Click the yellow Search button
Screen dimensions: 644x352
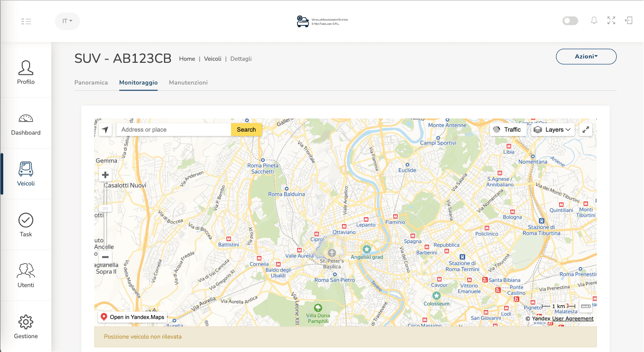point(246,130)
